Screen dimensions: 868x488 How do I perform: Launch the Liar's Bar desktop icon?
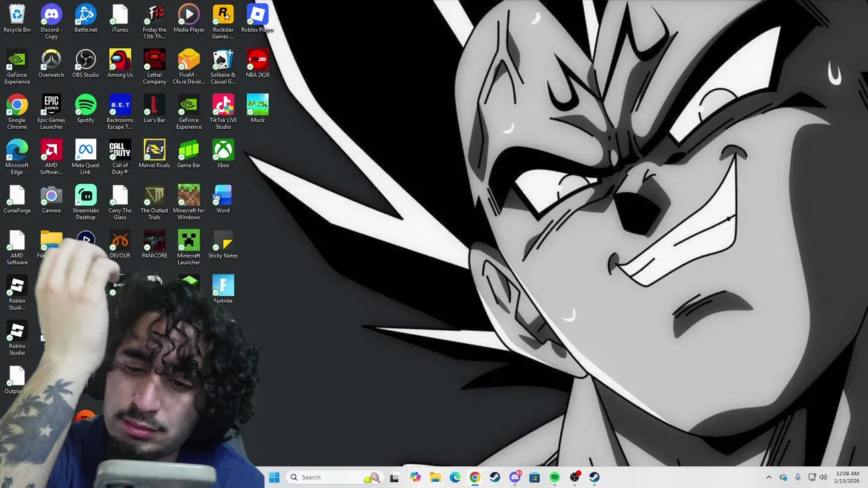155,109
